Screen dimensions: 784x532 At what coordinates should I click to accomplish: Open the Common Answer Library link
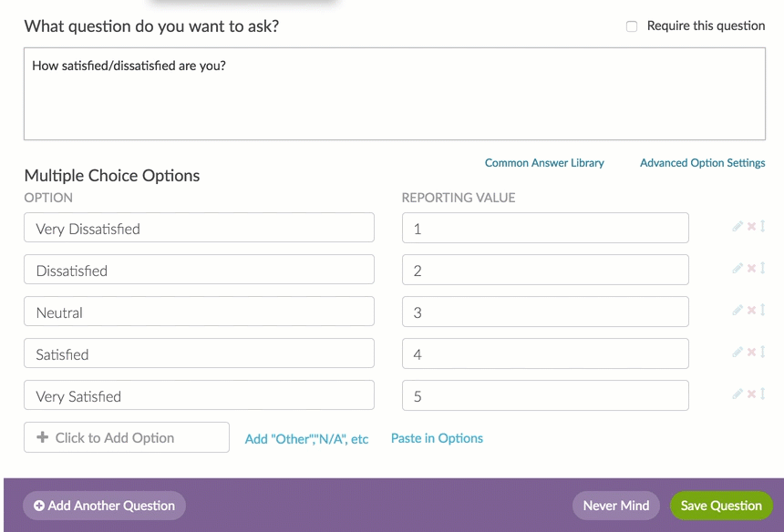544,163
